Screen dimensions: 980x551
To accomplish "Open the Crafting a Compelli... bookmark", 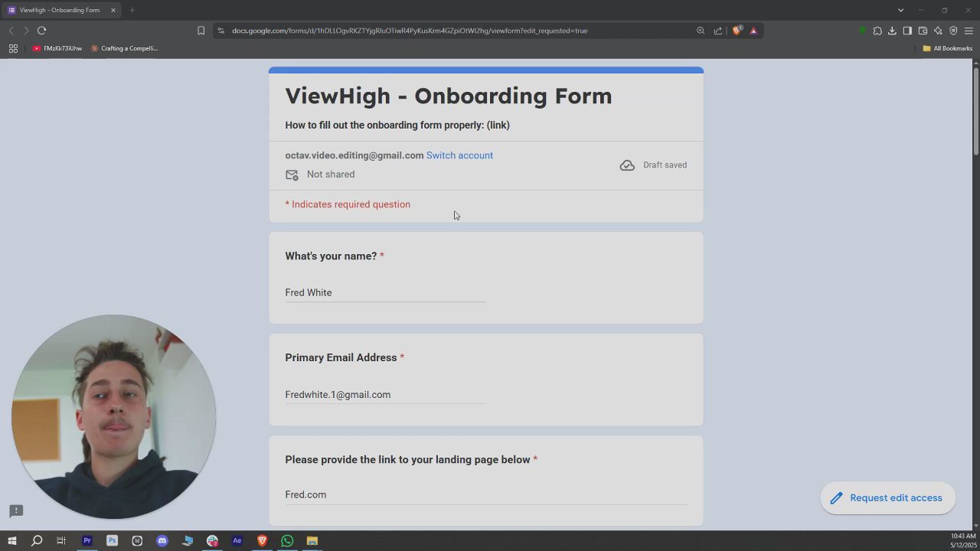I will [124, 48].
